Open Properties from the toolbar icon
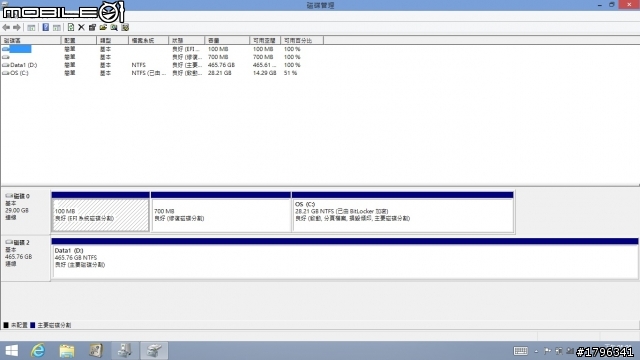640x360 pixels. (92, 27)
